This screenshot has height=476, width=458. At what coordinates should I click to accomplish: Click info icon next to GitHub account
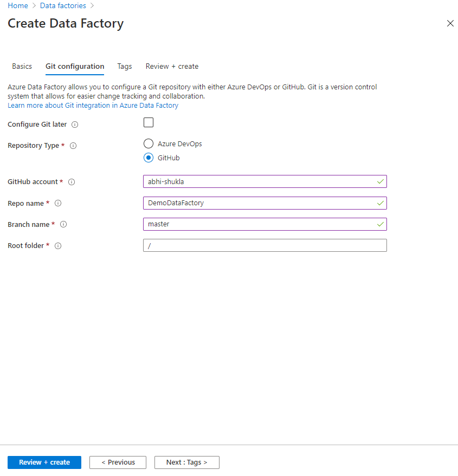72,182
